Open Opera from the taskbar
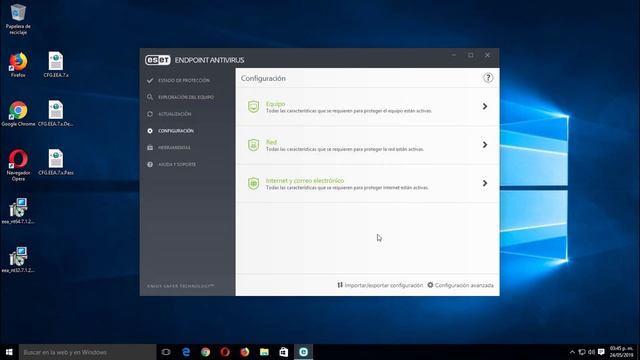Viewport: 640px width, 360px height. point(225,352)
